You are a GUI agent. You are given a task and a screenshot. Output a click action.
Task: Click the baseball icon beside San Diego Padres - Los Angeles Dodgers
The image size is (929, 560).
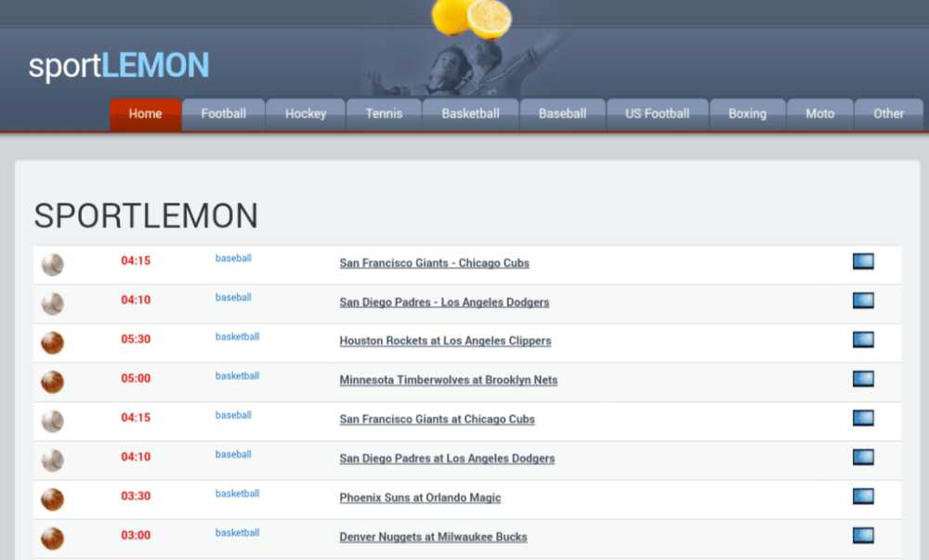pos(52,304)
